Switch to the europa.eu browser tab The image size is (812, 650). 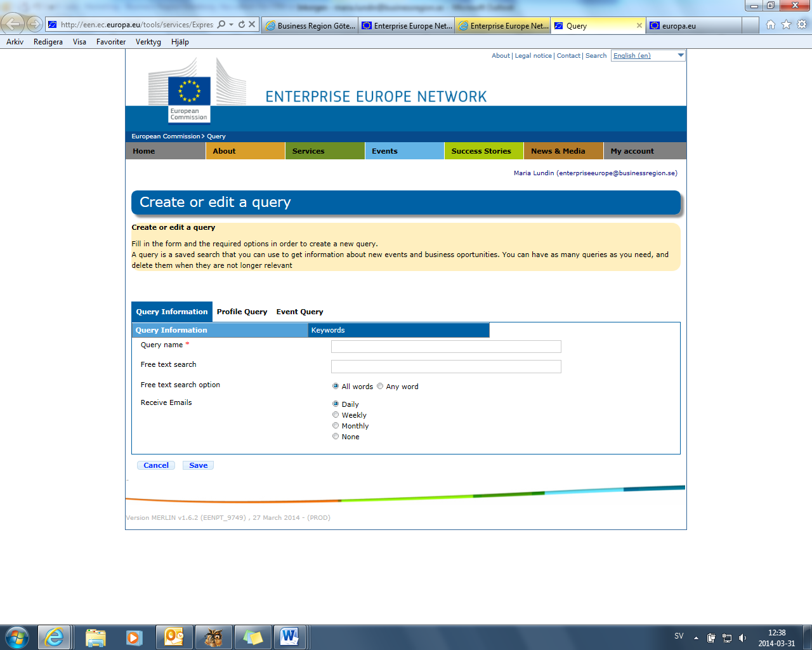coord(693,25)
